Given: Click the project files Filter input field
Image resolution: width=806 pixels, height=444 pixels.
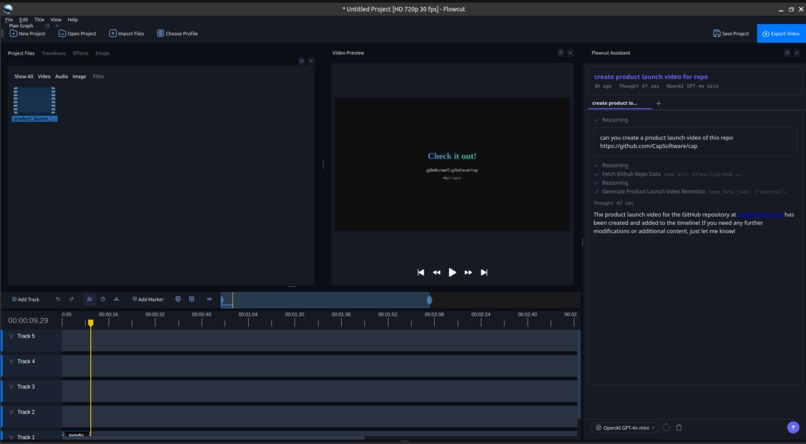Looking at the screenshot, I should coord(98,77).
